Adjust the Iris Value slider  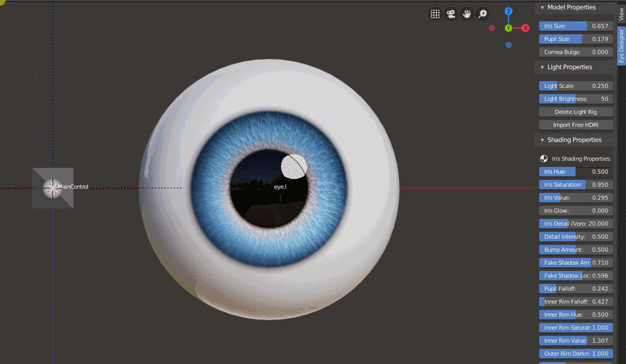(x=576, y=197)
